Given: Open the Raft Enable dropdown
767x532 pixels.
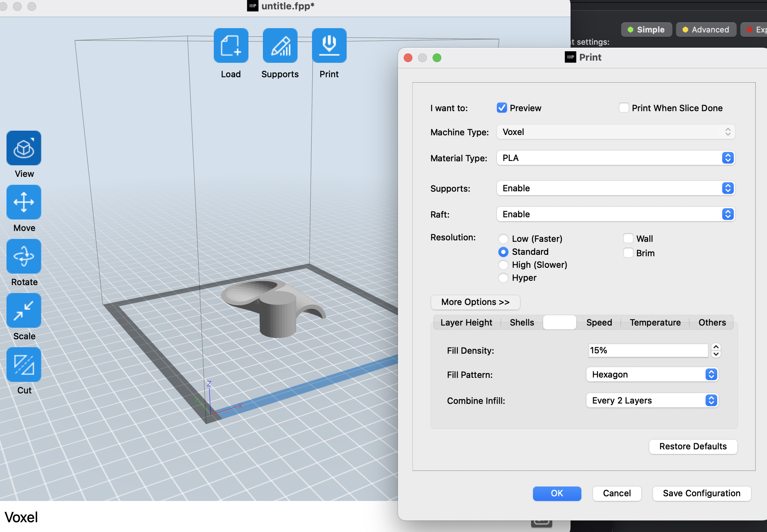Looking at the screenshot, I should click(616, 214).
